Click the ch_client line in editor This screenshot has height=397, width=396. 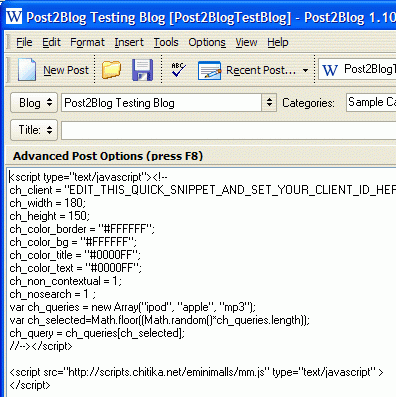click(203, 190)
